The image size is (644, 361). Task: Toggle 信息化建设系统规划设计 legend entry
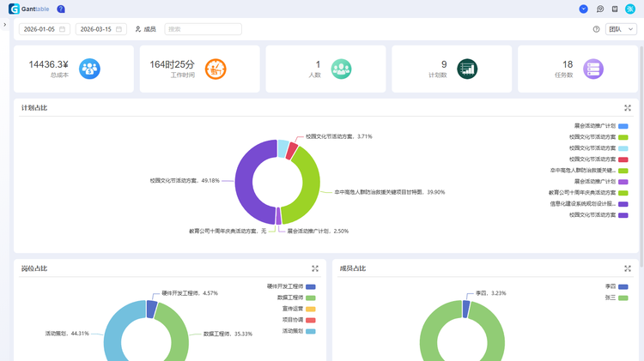point(589,203)
